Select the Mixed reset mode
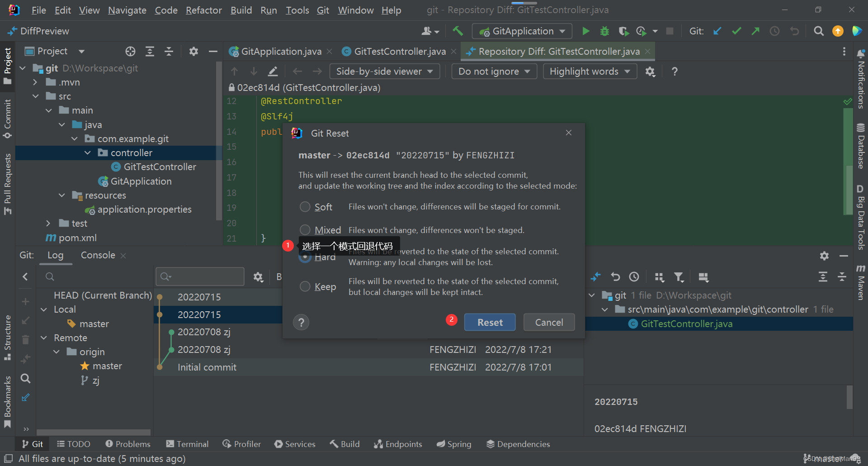This screenshot has height=466, width=868. [x=305, y=230]
